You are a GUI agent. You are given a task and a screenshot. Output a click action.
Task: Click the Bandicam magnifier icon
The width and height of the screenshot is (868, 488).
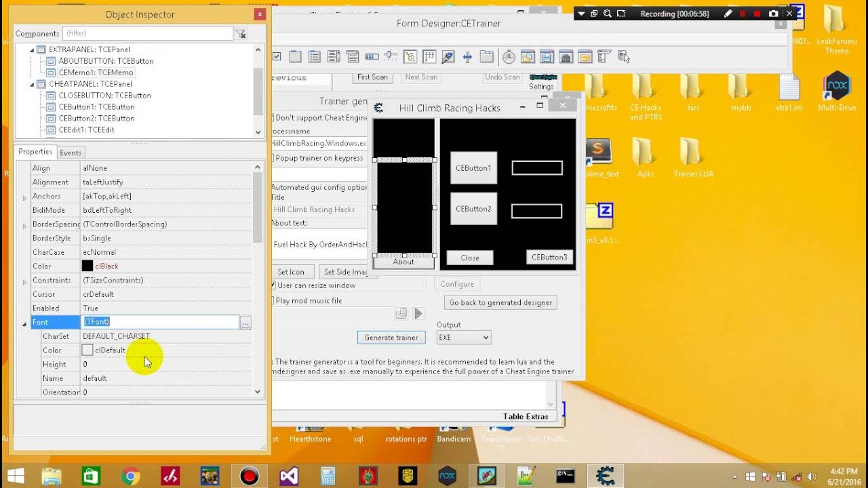coord(608,14)
